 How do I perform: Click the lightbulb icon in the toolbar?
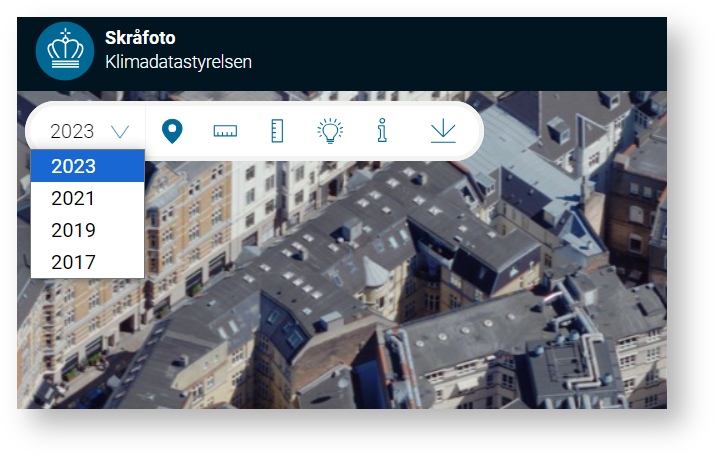[329, 131]
